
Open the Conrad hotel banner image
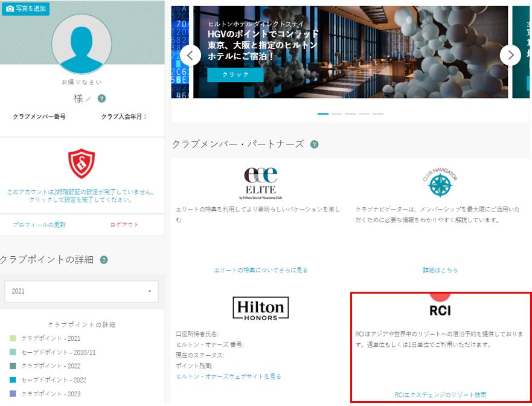click(x=350, y=53)
